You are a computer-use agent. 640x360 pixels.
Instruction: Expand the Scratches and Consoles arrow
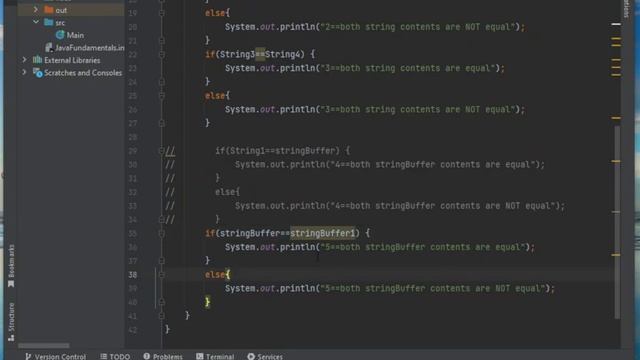pos(24,72)
